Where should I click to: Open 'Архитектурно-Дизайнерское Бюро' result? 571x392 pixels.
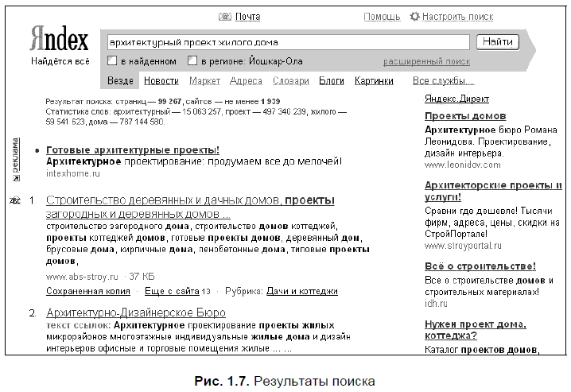coord(136,312)
